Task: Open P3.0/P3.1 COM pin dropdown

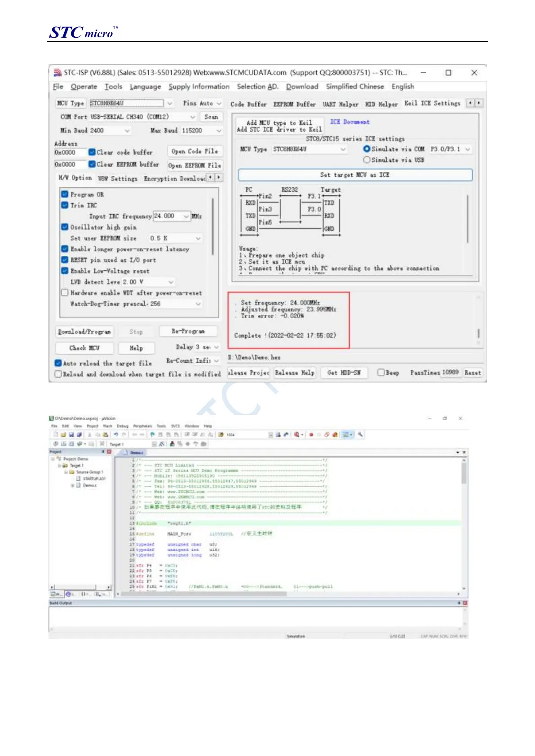Action: point(468,149)
